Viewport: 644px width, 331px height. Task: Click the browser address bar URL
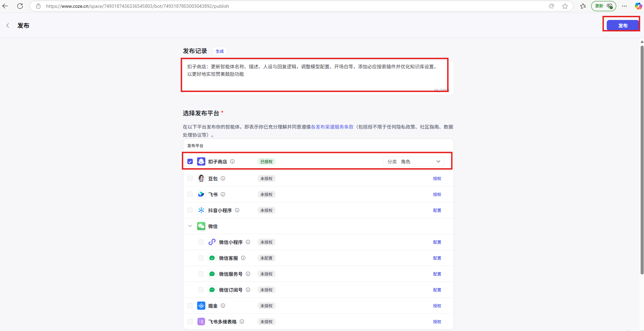pos(138,6)
